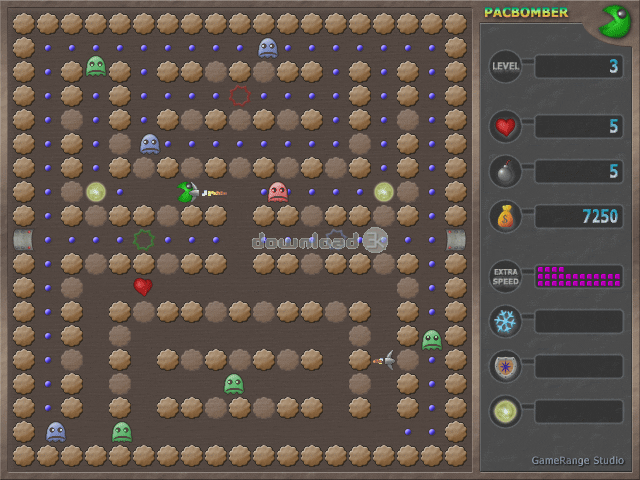The width and height of the screenshot is (640, 480).
Task: Click the red ghost in the maze
Action: pyautogui.click(x=278, y=192)
